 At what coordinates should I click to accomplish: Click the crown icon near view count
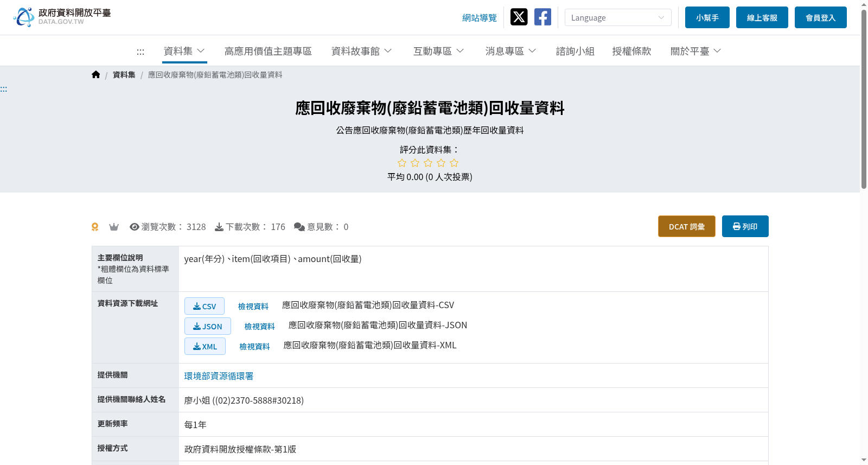(x=114, y=227)
